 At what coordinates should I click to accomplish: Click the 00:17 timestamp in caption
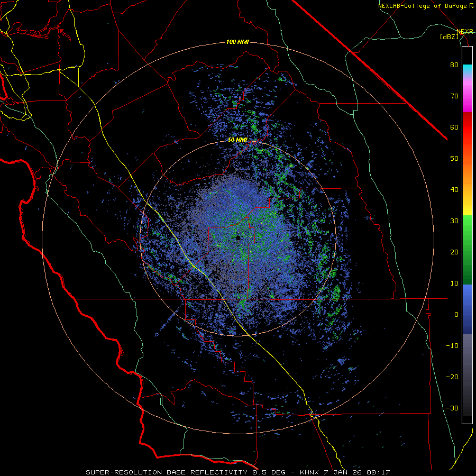[378, 472]
